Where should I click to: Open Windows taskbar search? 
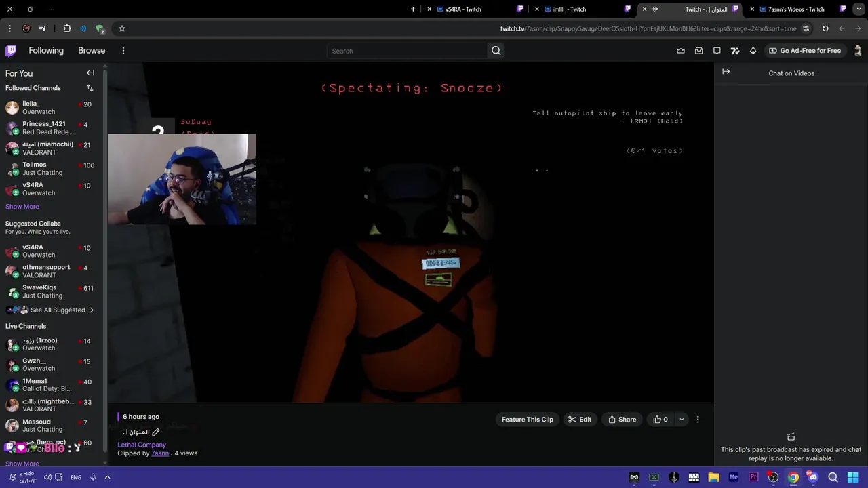(x=833, y=477)
